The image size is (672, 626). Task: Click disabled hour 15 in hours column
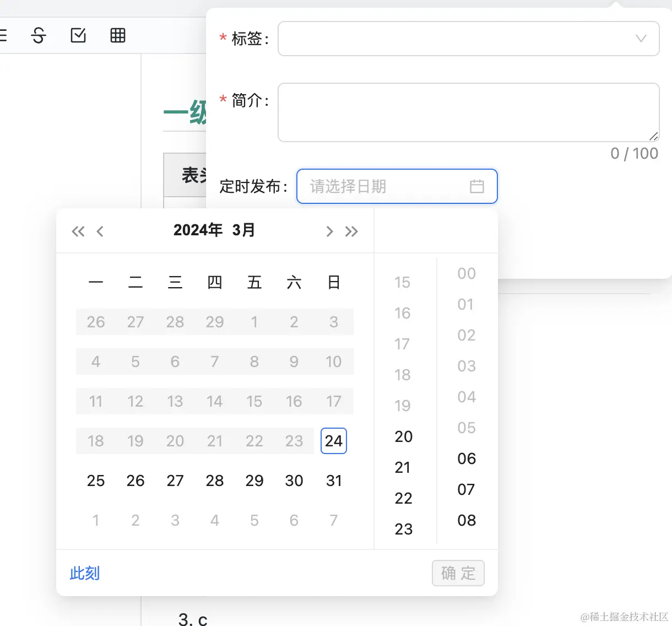404,282
